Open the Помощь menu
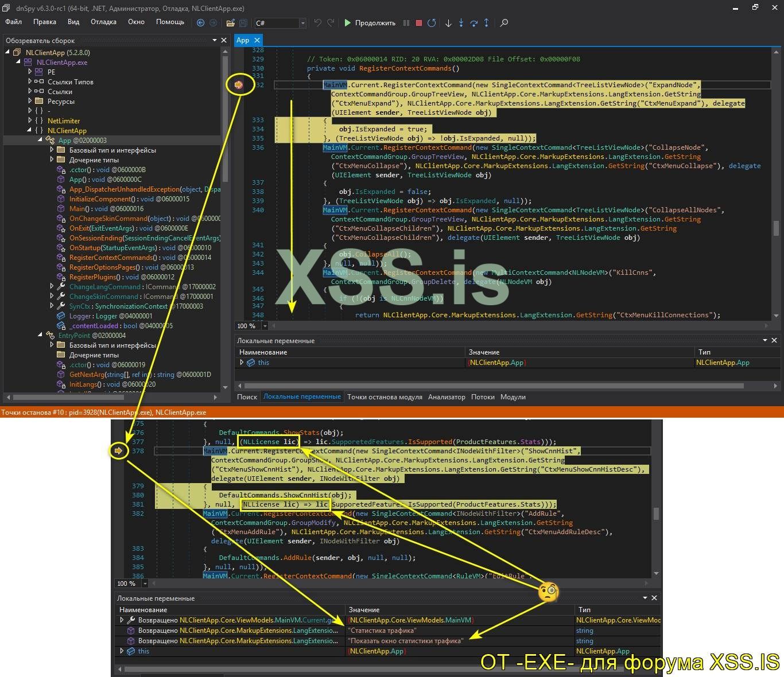The height and width of the screenshot is (677, 784). (170, 22)
